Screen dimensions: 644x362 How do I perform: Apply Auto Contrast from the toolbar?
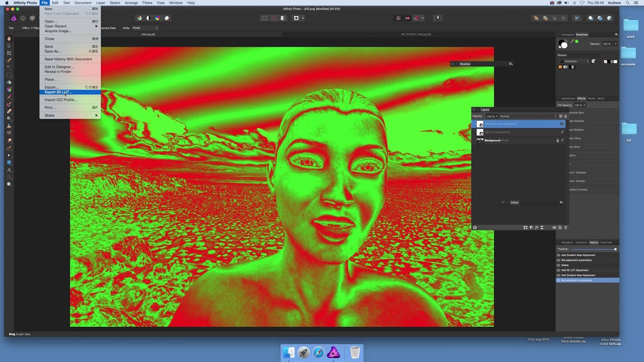[148, 18]
